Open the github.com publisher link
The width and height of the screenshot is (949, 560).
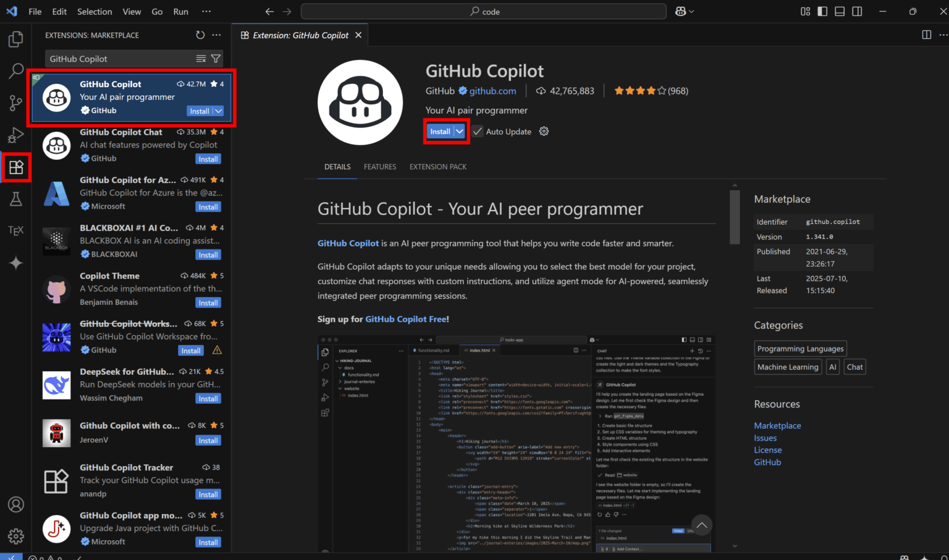coord(492,90)
